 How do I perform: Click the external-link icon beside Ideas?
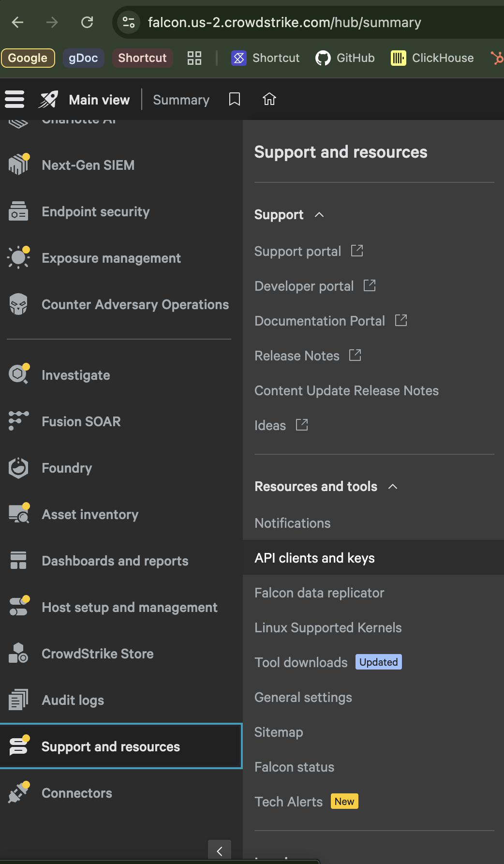(302, 425)
